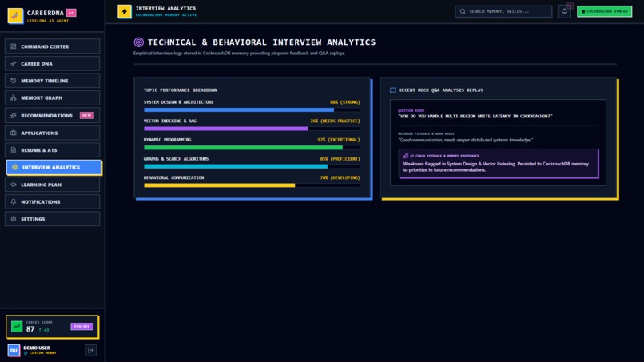Screen dimensions: 644x362
Task: Click the Interview Analytics target icon in the sidebar
Action: 15,167
